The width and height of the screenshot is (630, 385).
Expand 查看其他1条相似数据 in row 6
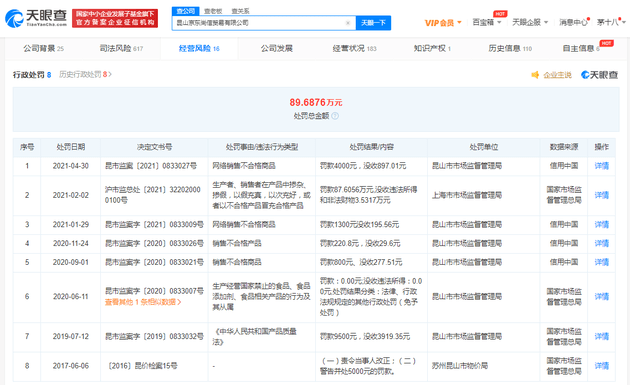143,302
